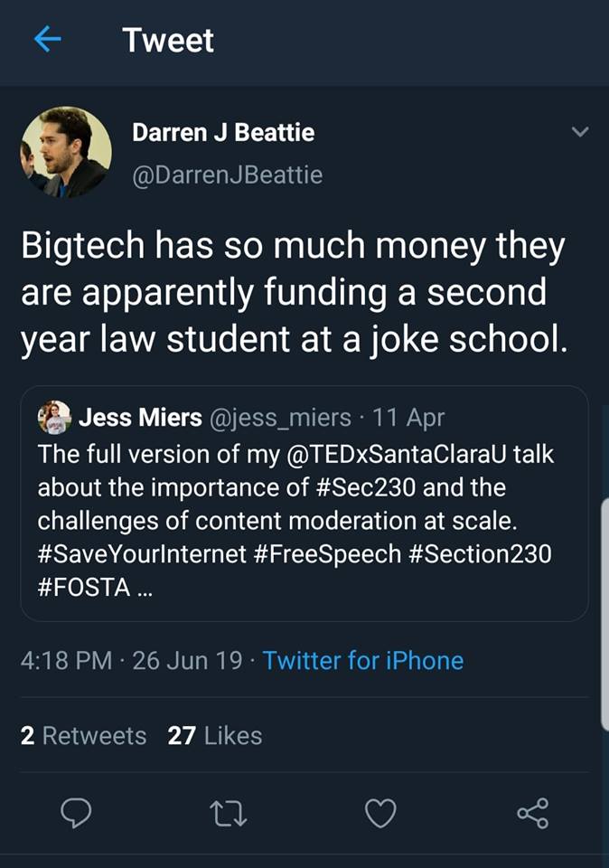Open Darren J Beattie's profile photo
The height and width of the screenshot is (868, 609).
coord(66,152)
